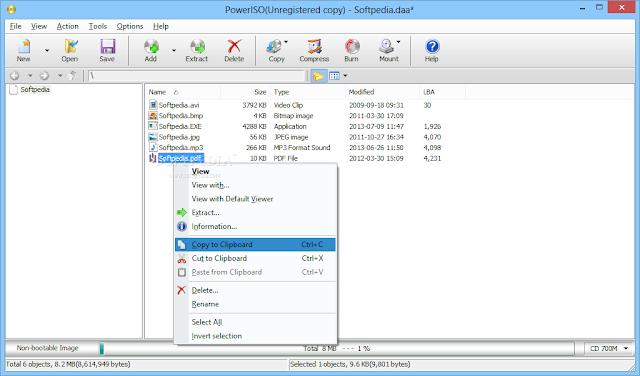Open the Tools menu

(x=98, y=26)
